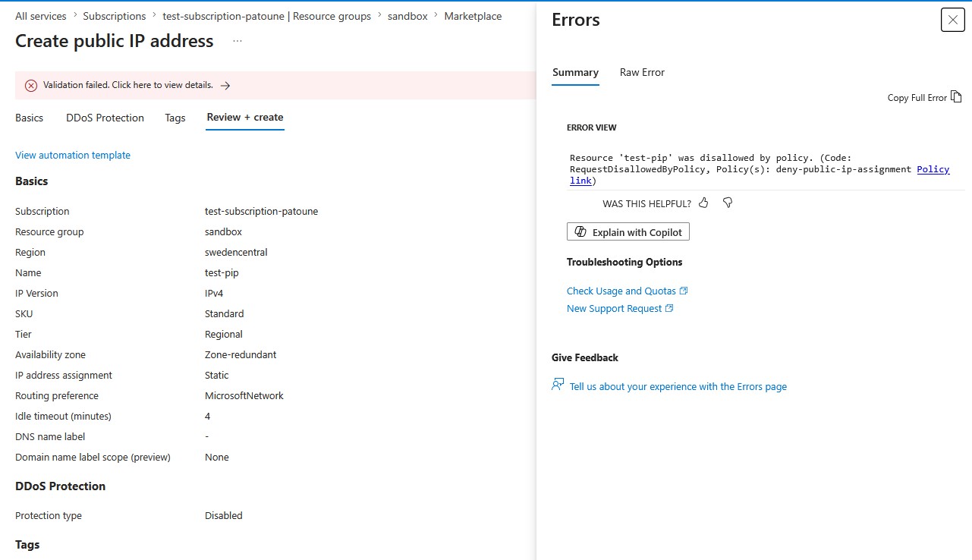
Task: Click the arrow next to validation failed message
Action: click(225, 86)
